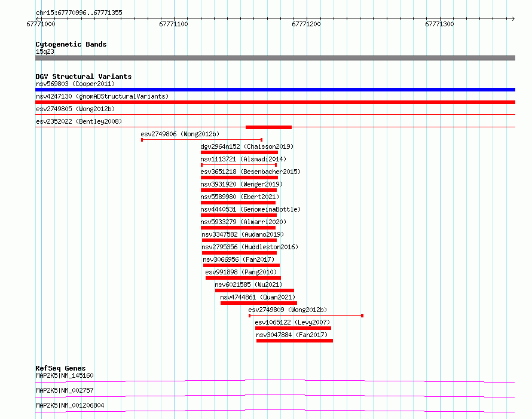532x419 pixels.
Task: Select the MAP2K5|NM_145160 gene label
Action: (65, 375)
